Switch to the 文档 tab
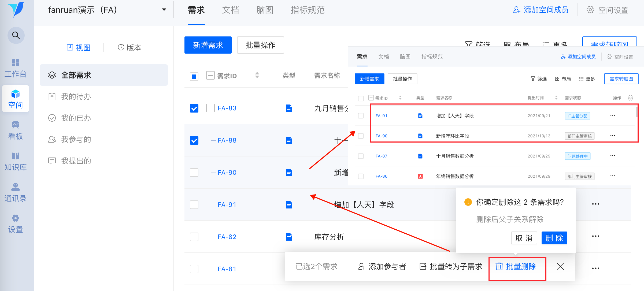644x291 pixels. point(230,10)
